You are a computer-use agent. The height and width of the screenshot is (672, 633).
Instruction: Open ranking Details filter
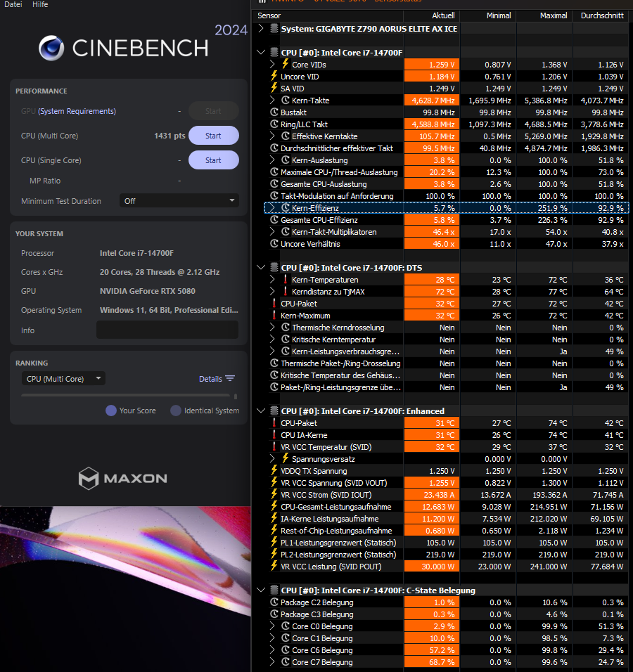[x=217, y=379]
